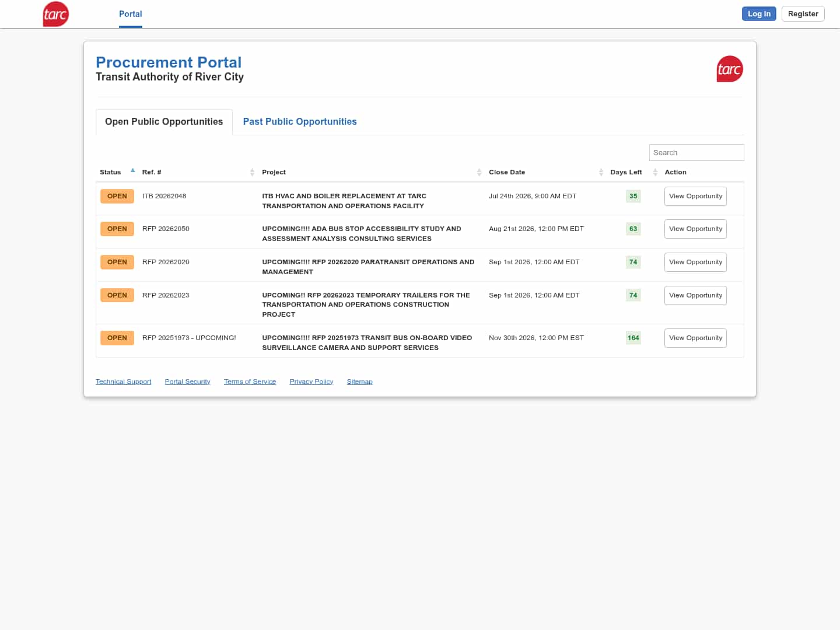Sort by Ref. # column sort arrows
The width and height of the screenshot is (840, 630).
point(252,172)
